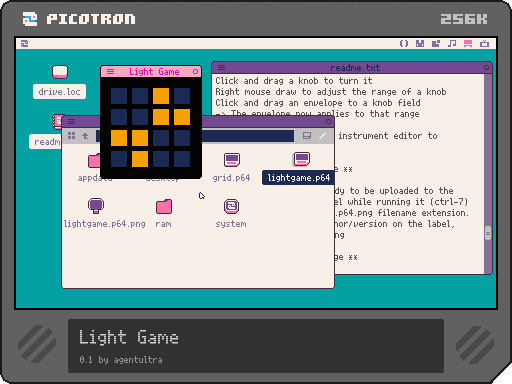Screen dimensions: 512x384
Task: Select the lightgame.p64 cartridge icon
Action: pyautogui.click(x=301, y=159)
